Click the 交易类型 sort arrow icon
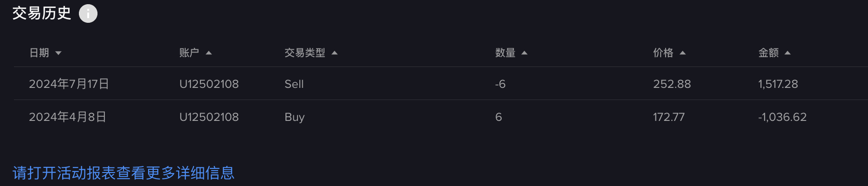This screenshot has height=186, width=868. [335, 53]
